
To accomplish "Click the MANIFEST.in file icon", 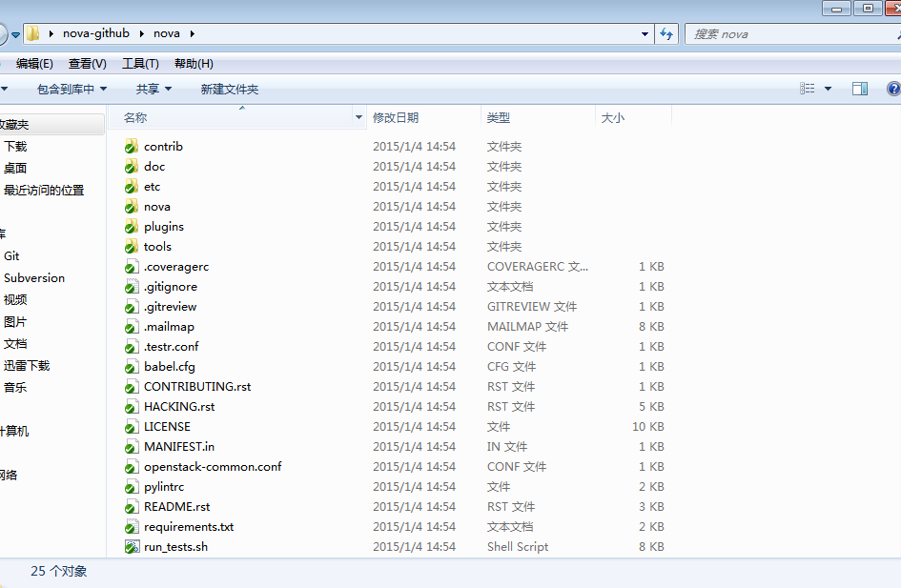I will pos(132,447).
